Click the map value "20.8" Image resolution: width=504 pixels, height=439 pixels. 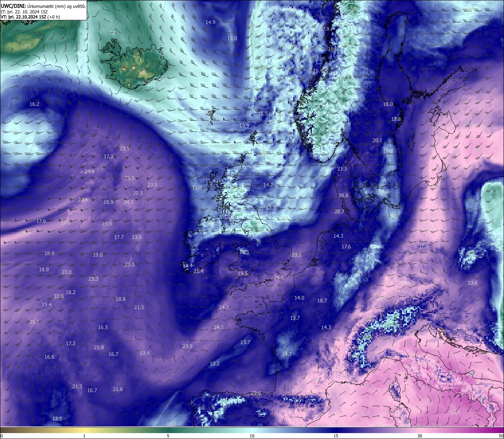pyautogui.click(x=343, y=195)
